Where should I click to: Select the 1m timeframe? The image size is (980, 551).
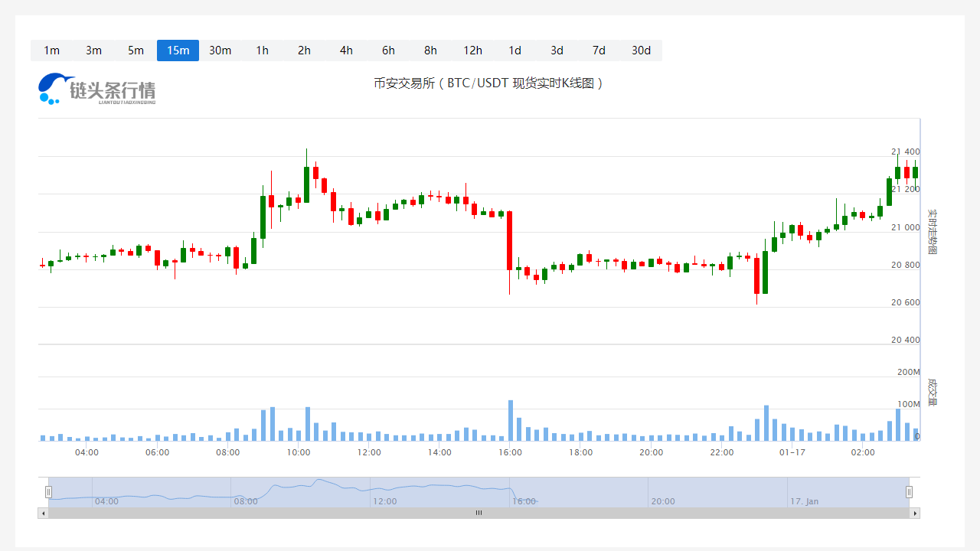pos(51,51)
